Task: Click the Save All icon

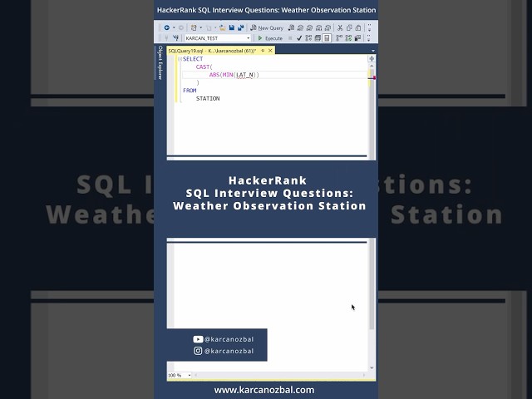Action: click(240, 27)
